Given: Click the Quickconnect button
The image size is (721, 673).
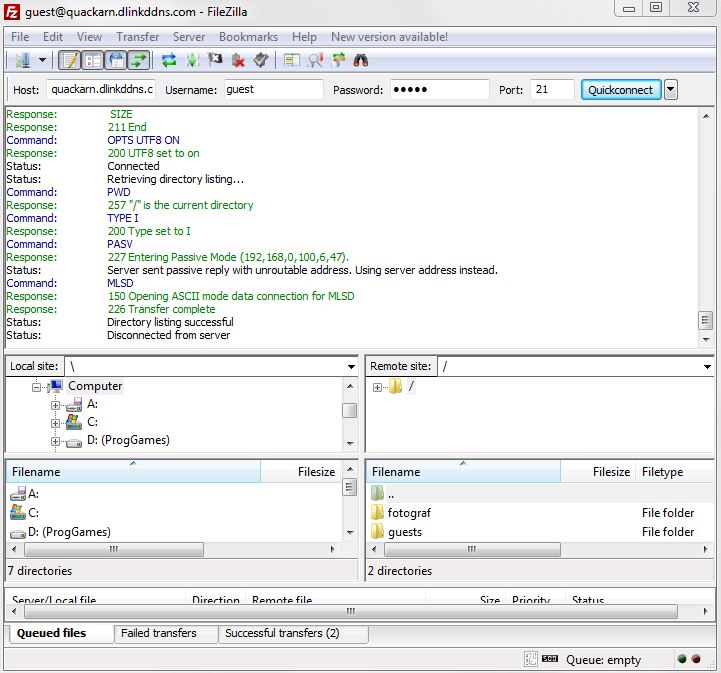Looking at the screenshot, I should 621,90.
